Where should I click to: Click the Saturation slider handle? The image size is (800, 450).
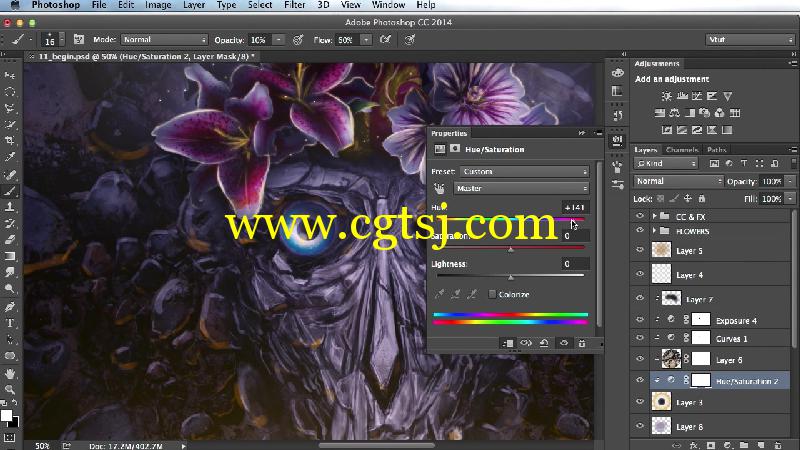tap(511, 249)
